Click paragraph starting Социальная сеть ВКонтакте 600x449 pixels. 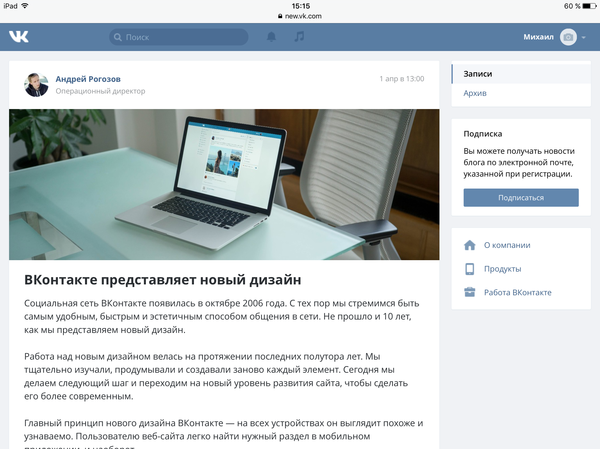(x=222, y=316)
